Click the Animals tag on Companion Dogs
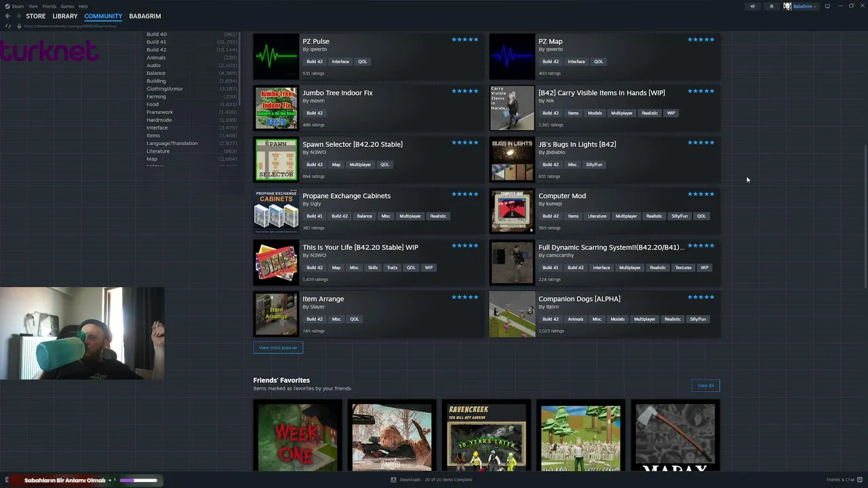Screen dimensions: 868x488 pos(576,319)
